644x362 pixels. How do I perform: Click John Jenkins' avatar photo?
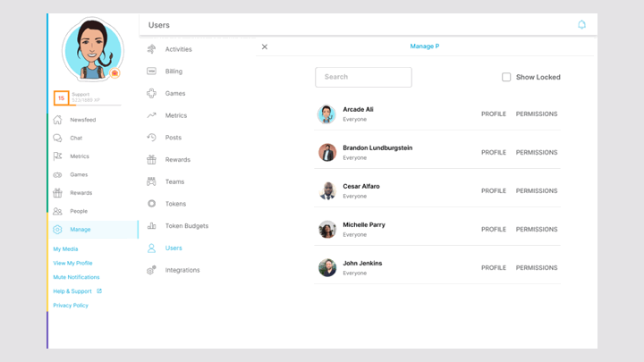327,268
